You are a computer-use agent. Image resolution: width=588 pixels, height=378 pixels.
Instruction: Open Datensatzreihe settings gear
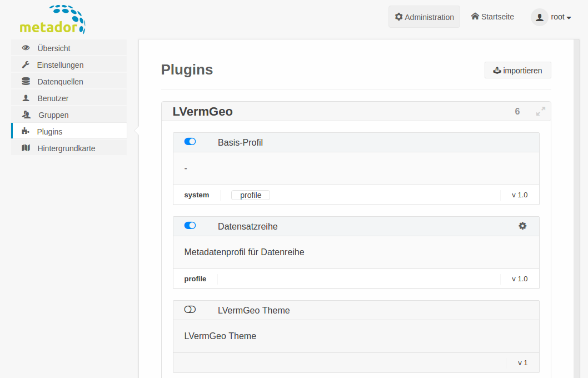click(x=522, y=226)
